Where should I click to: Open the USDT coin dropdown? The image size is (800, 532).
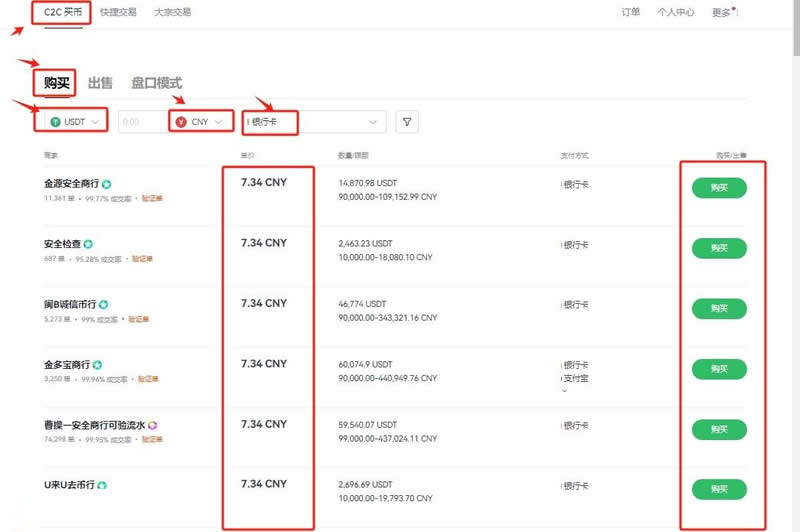[73, 122]
